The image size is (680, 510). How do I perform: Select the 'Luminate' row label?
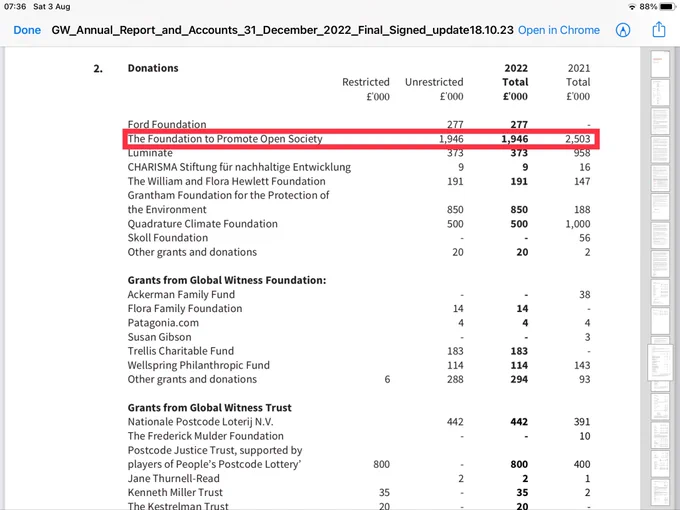pos(150,153)
